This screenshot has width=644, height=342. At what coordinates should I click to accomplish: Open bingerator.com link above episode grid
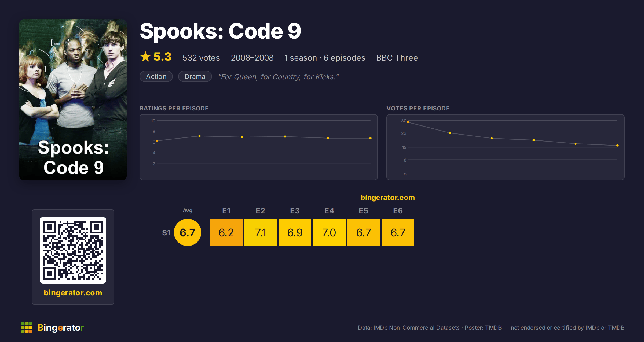pos(387,198)
